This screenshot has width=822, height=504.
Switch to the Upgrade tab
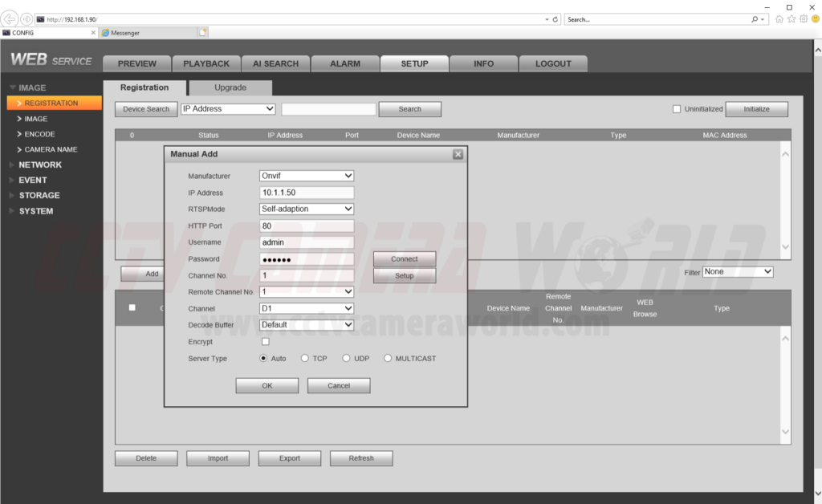[x=230, y=87]
